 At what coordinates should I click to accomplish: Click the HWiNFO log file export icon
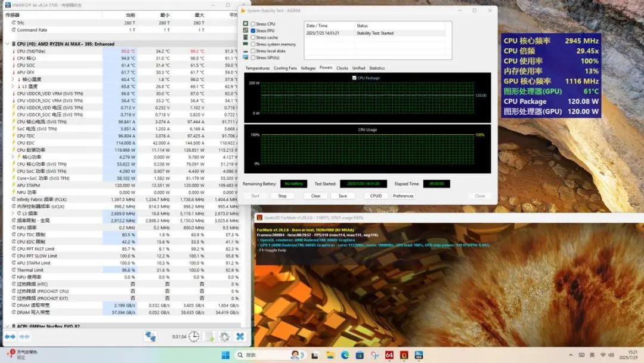pyautogui.click(x=209, y=337)
